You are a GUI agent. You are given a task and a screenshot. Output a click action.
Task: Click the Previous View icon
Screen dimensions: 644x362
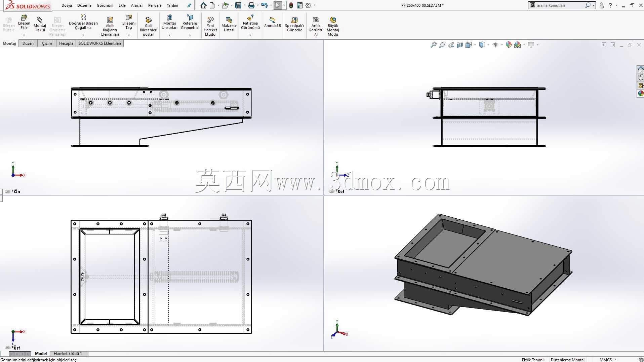pos(451,45)
